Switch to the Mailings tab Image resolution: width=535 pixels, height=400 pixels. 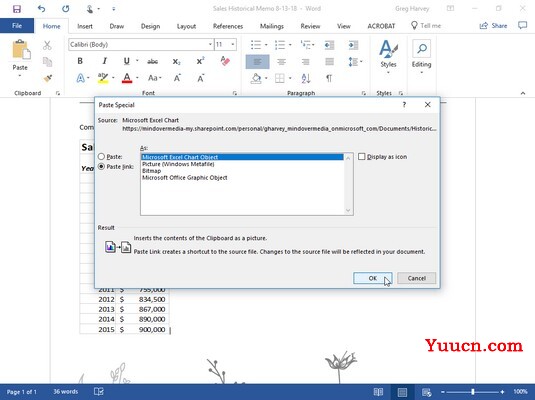click(272, 26)
